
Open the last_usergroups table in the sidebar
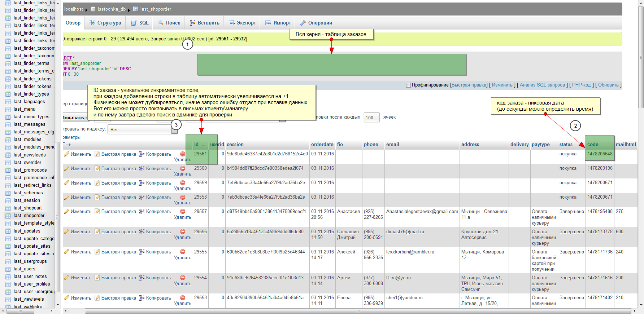point(30,261)
